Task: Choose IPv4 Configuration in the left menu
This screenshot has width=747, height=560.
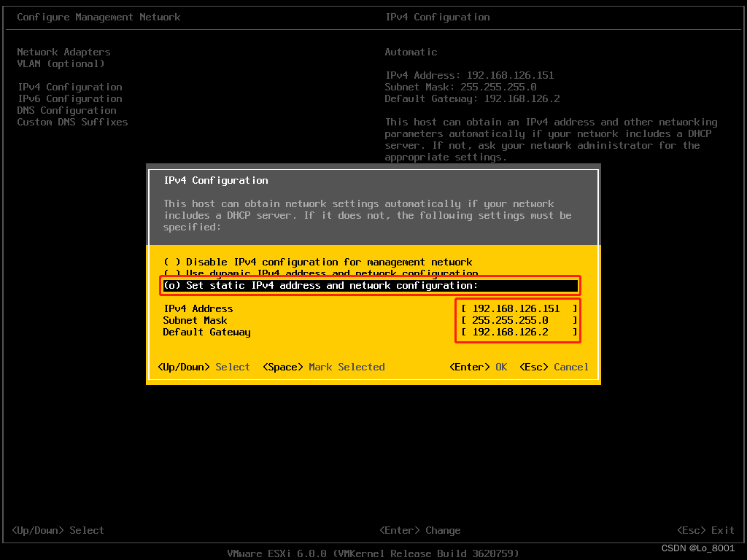Action: (x=70, y=87)
